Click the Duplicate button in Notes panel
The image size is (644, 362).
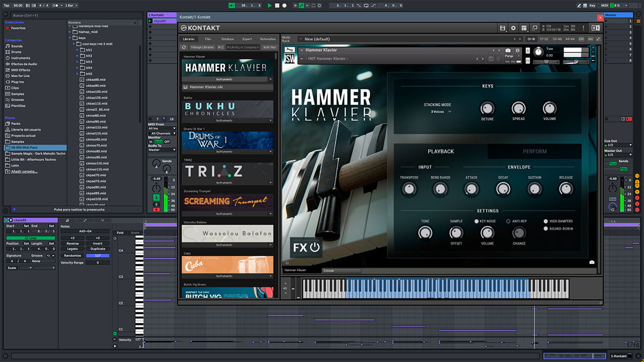pyautogui.click(x=98, y=249)
